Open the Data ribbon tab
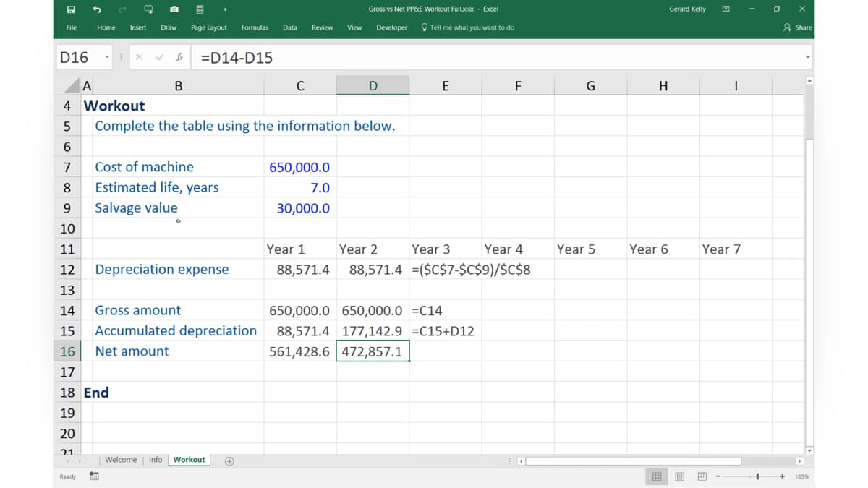Screen dimensions: 868x488 tap(290, 27)
